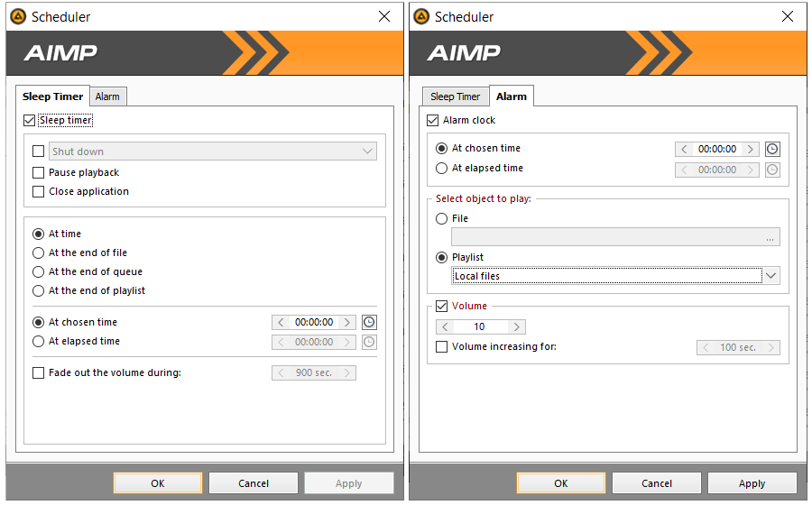
Task: Increase Alarm chosen time with right arrow
Action: click(x=751, y=149)
